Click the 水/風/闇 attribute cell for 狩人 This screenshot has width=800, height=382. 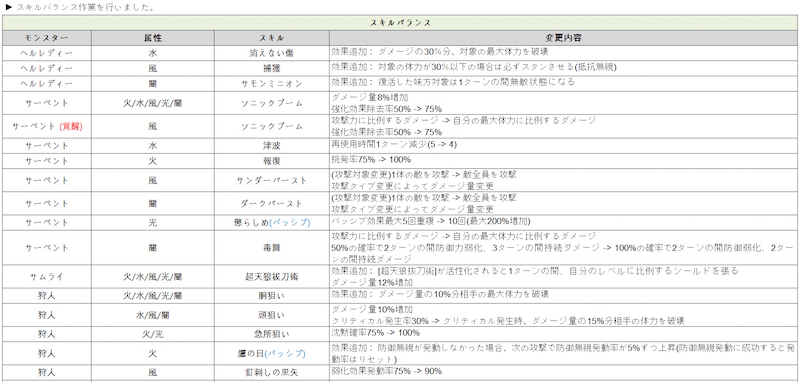click(153, 315)
